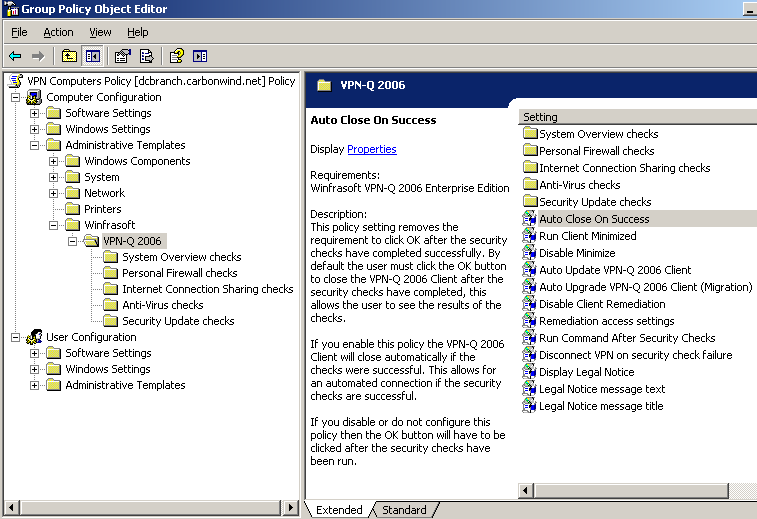Image resolution: width=757 pixels, height=519 pixels.
Task: Click the Up one level folder icon
Action: pos(70,56)
